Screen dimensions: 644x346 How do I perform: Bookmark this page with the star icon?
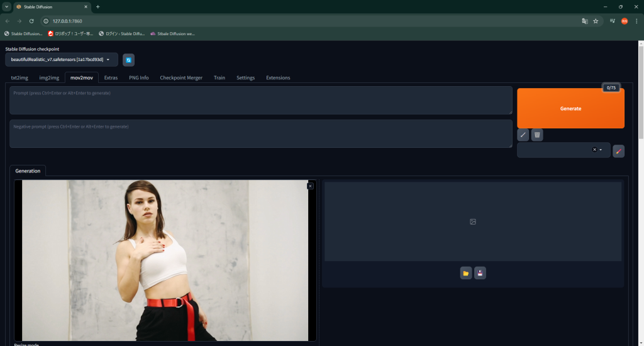596,21
